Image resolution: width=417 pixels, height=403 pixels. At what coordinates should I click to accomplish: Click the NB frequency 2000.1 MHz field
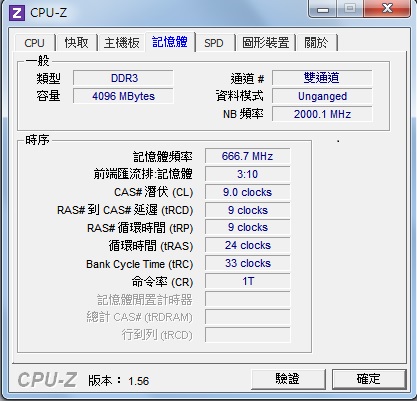(322, 114)
